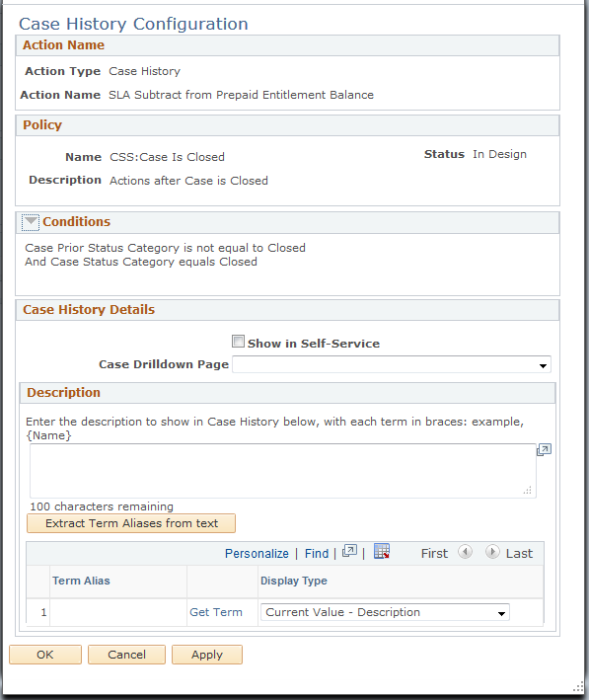589x700 pixels.
Task: Click the Apply button
Action: click(207, 655)
